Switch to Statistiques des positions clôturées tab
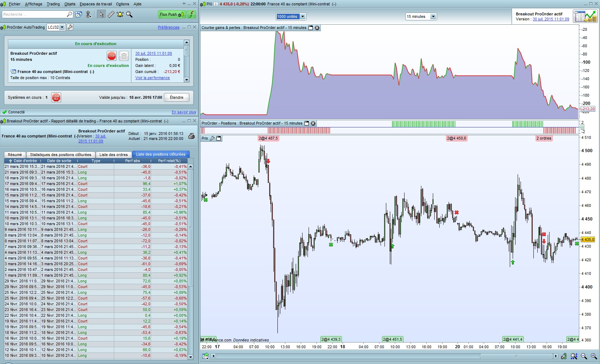Viewport: 600px width, 364px height. pos(61,155)
